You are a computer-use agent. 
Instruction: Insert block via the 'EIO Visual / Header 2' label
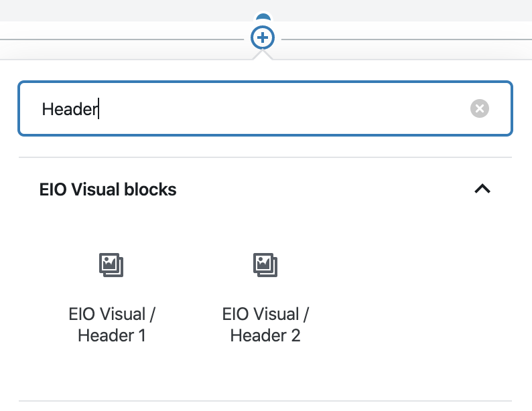coord(265,325)
